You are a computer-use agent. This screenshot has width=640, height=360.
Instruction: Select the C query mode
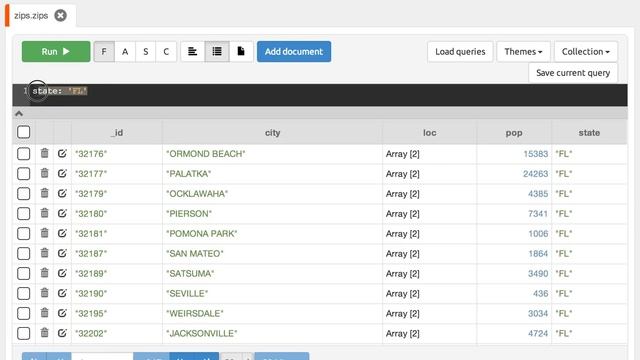click(166, 51)
